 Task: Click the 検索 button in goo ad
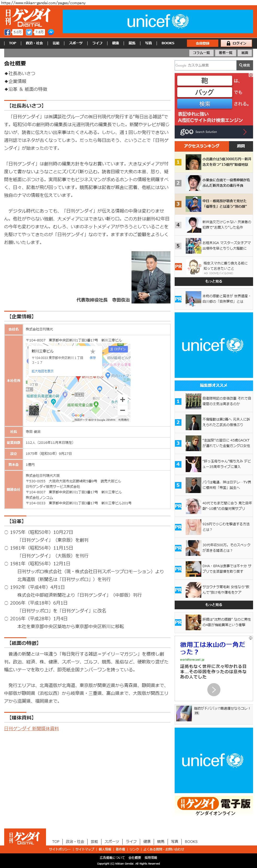(x=204, y=104)
